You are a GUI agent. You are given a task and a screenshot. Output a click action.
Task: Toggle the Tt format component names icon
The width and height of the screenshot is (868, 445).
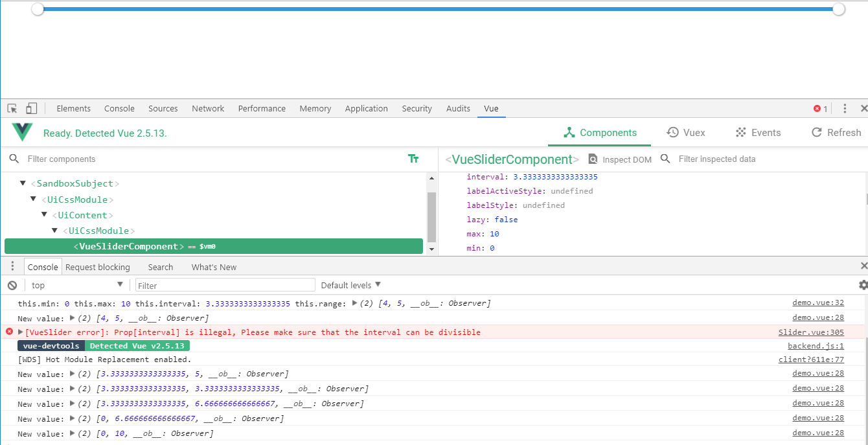pyautogui.click(x=413, y=159)
